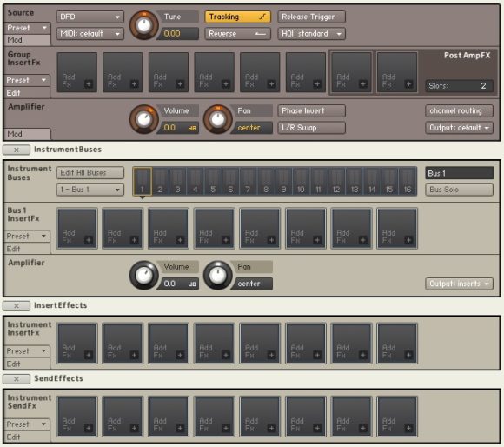Close the SendEffects section
This screenshot has width=504, height=447.
[x=17, y=379]
